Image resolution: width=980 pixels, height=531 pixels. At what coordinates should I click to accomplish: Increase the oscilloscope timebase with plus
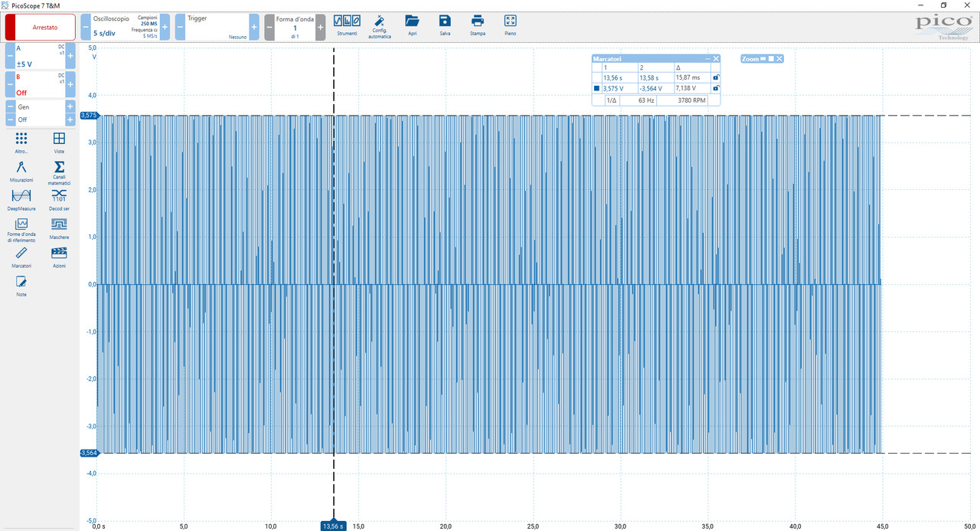pyautogui.click(x=165, y=27)
